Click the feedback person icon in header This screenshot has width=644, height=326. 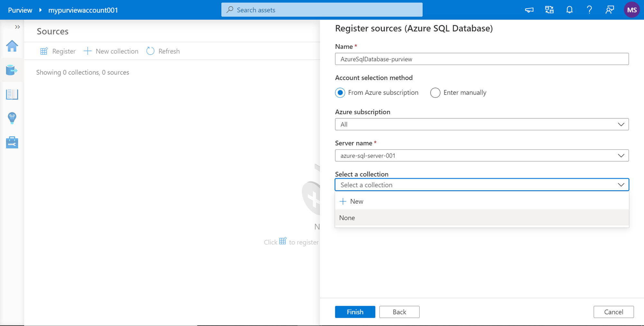609,10
